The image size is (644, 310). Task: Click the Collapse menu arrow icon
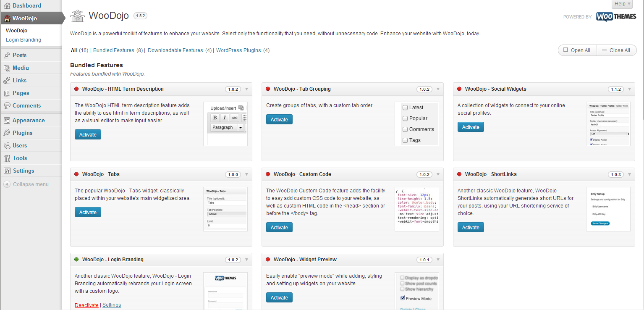pos(7,184)
